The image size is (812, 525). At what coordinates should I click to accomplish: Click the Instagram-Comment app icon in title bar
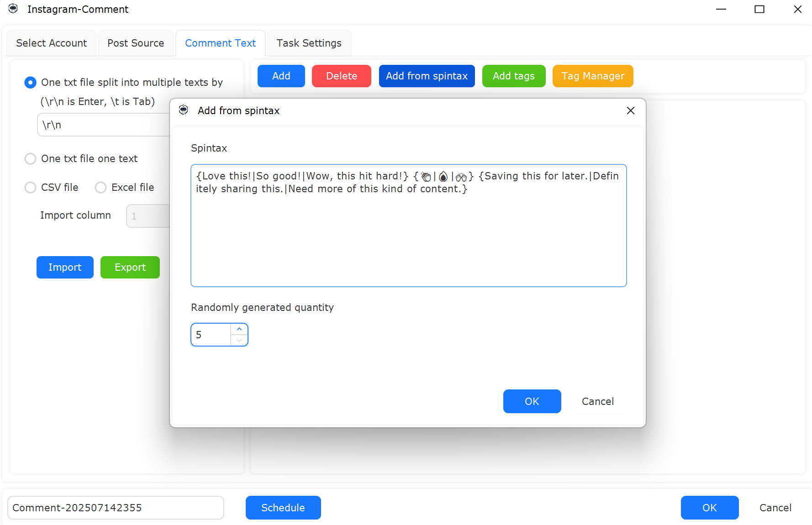click(x=13, y=9)
